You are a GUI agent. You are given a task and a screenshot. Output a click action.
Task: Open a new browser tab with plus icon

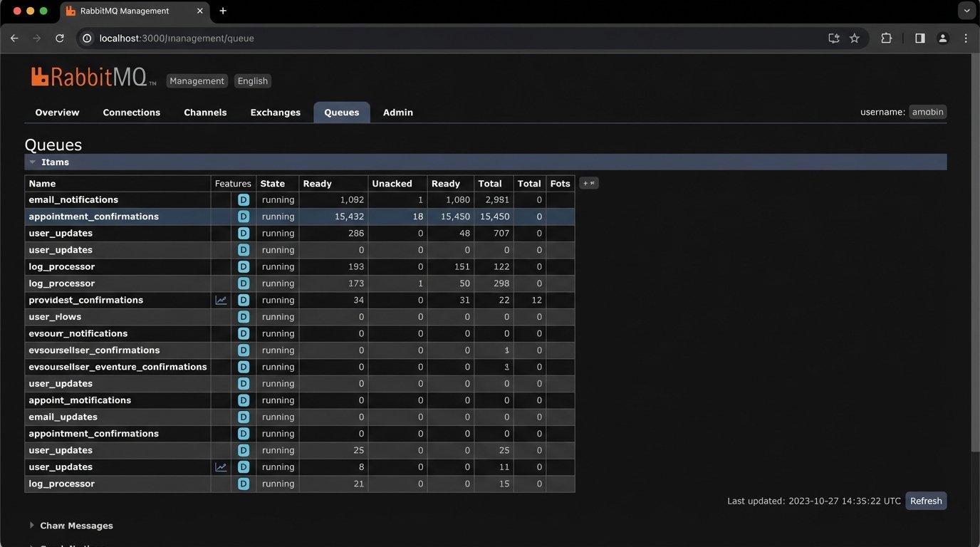click(223, 11)
